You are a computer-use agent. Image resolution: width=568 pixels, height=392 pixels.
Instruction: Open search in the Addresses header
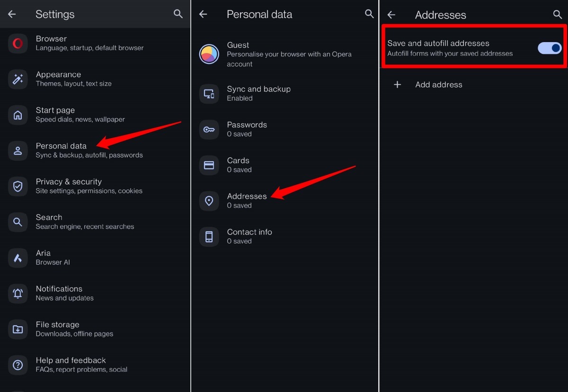coord(558,15)
